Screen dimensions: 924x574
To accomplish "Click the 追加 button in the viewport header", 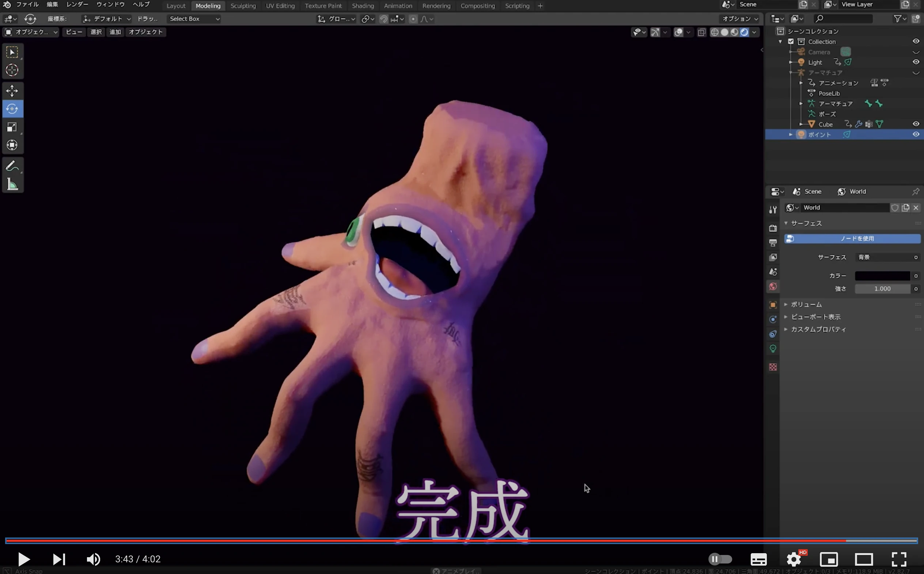I will (115, 32).
